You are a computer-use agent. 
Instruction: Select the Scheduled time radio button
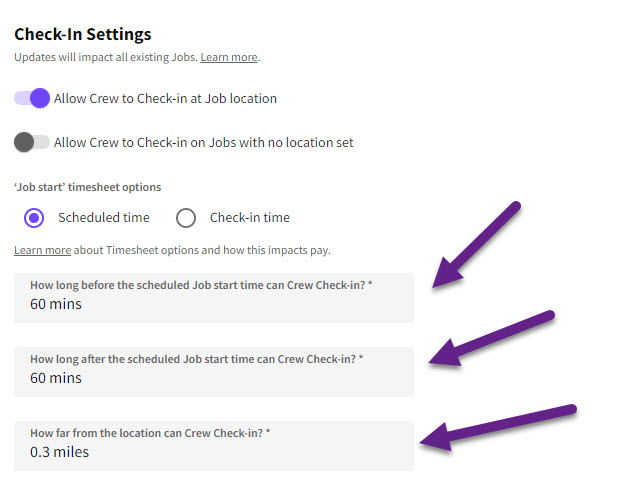pyautogui.click(x=34, y=217)
